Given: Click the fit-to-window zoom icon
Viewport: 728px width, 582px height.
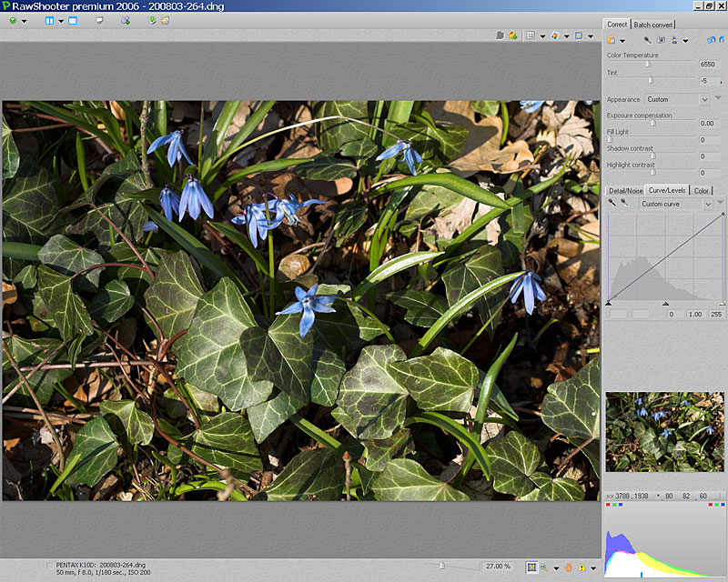Looking at the screenshot, I should (x=531, y=567).
